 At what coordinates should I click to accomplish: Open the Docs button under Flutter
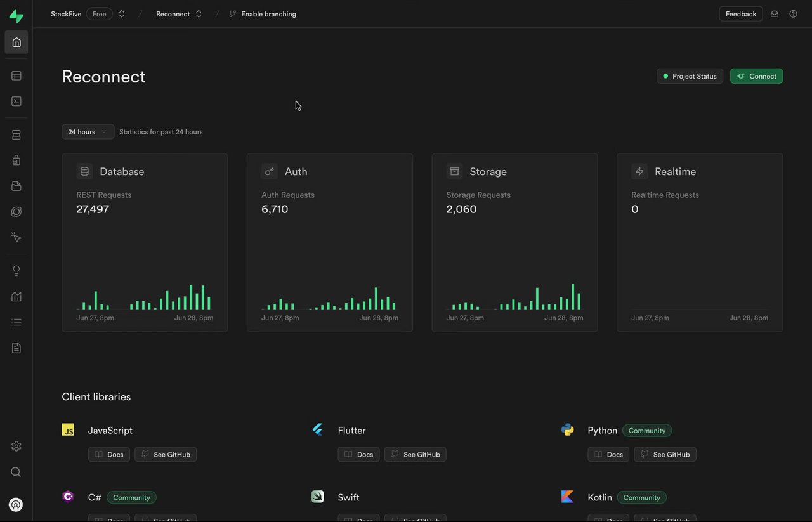359,454
